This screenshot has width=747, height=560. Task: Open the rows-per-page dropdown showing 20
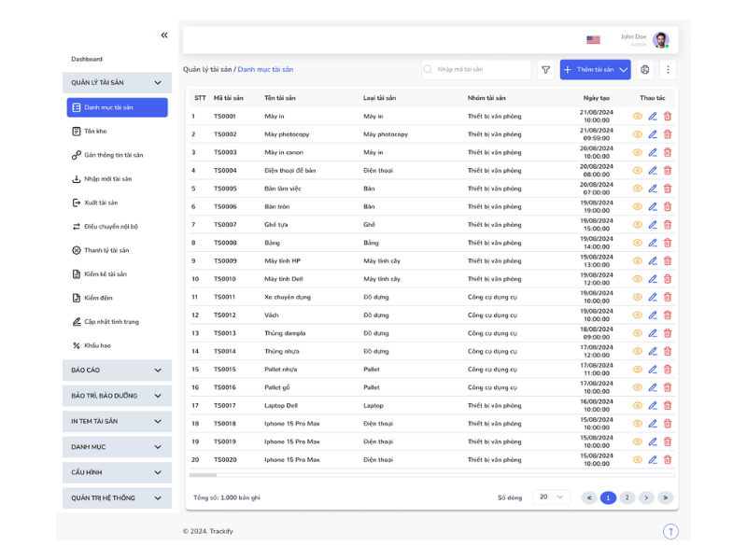pyautogui.click(x=551, y=497)
